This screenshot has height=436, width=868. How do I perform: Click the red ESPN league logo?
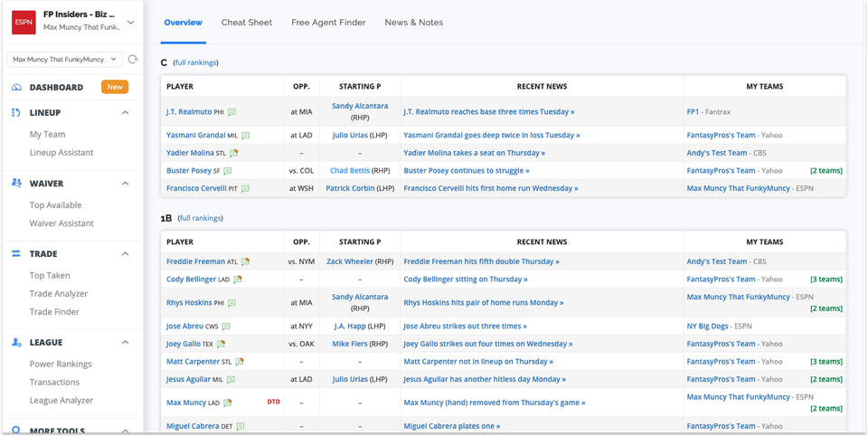[x=24, y=22]
